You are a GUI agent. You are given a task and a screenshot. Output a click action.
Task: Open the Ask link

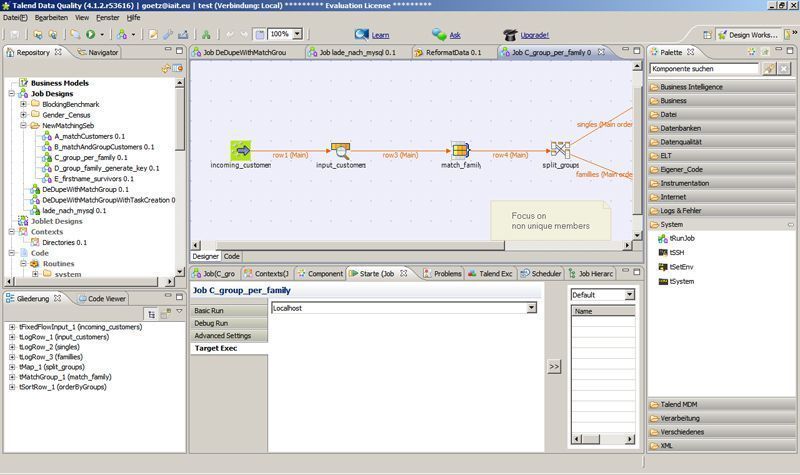pos(455,35)
